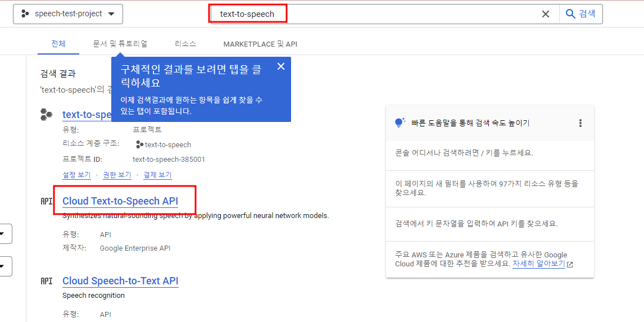
Task: Switch to the 문서 및 튜토리얼 tab
Action: (x=120, y=44)
